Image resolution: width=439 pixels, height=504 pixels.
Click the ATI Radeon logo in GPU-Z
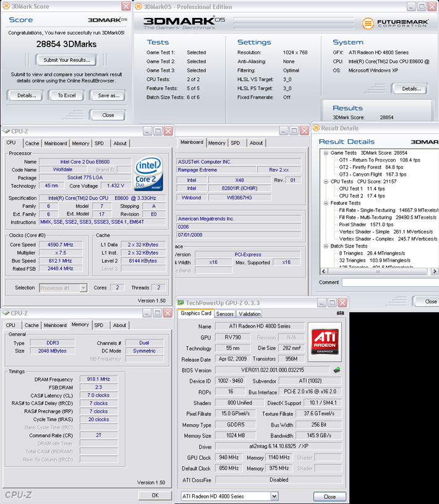tap(325, 342)
